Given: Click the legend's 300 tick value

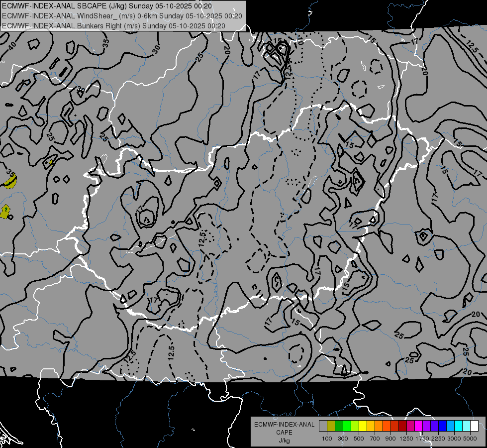Looking at the screenshot, I should 343,439.
